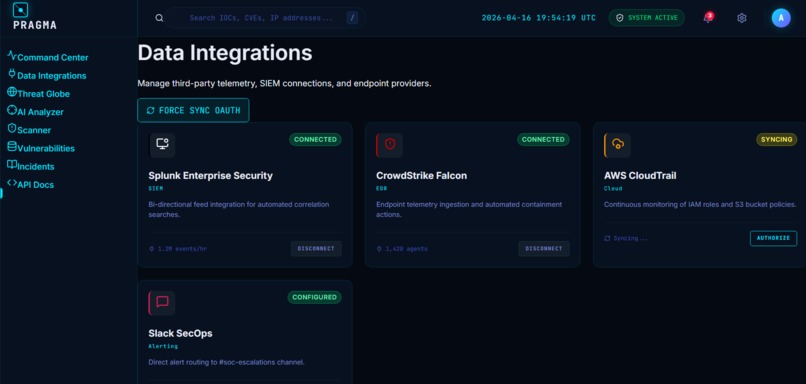Click the Command Center pulse icon
This screenshot has height=384, width=806.
[12, 56]
